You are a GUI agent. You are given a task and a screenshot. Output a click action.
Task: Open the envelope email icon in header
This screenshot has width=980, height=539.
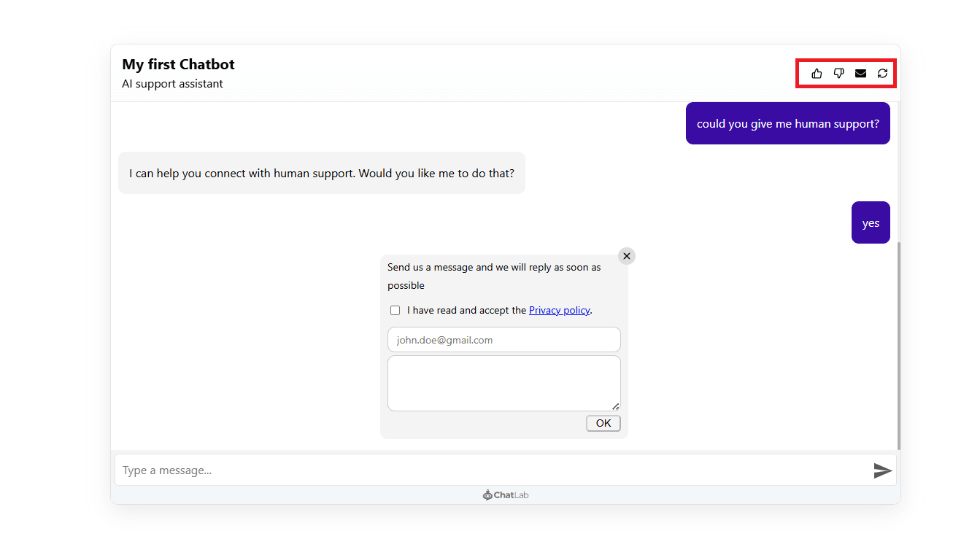(x=860, y=73)
